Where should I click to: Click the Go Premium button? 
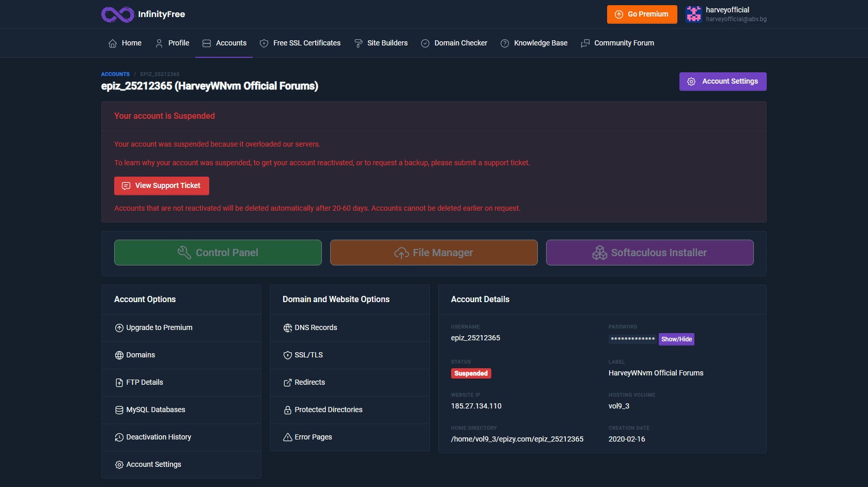tap(642, 14)
